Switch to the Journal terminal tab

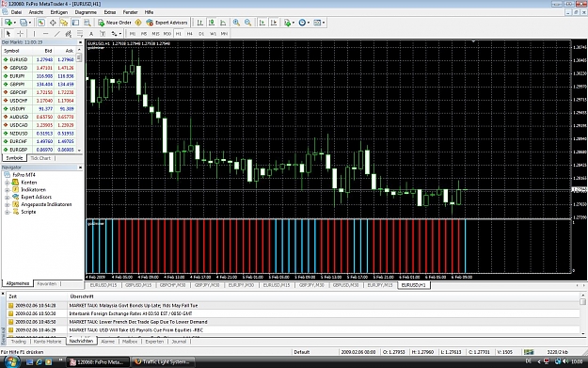(179, 342)
